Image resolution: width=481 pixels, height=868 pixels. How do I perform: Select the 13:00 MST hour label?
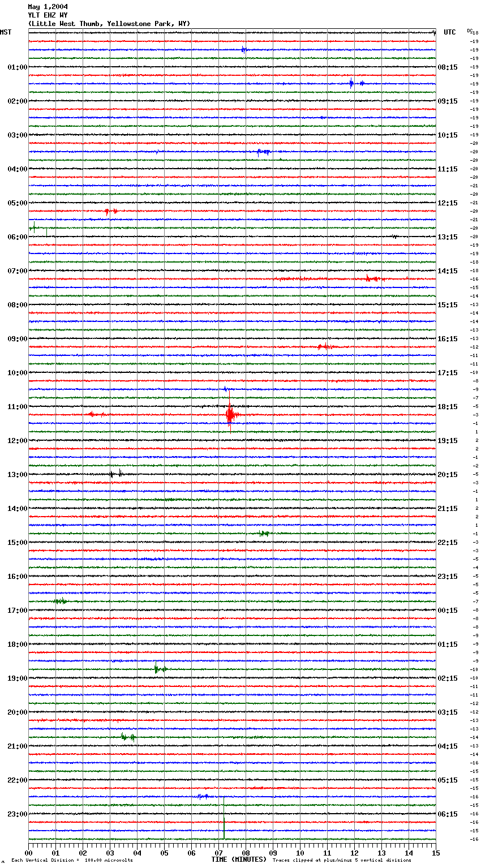tap(17, 475)
